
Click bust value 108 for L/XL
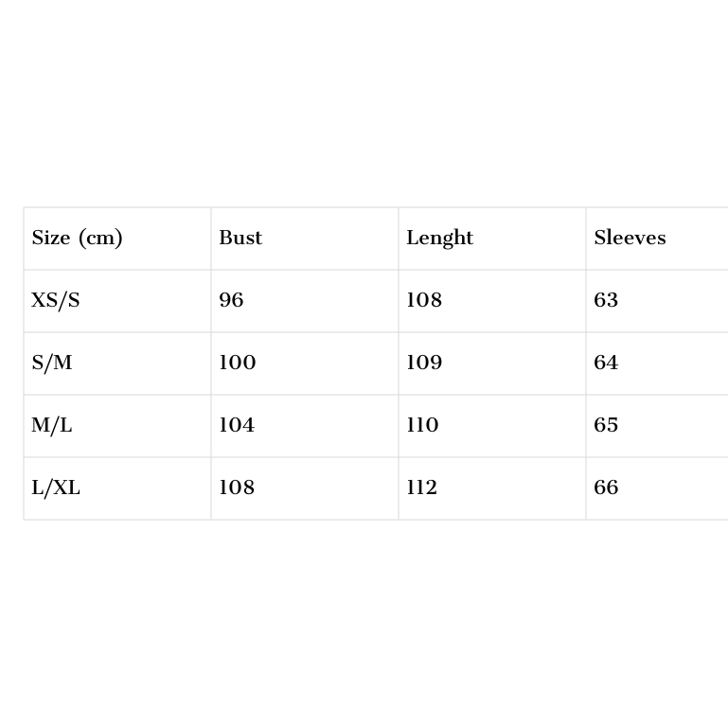[237, 488]
